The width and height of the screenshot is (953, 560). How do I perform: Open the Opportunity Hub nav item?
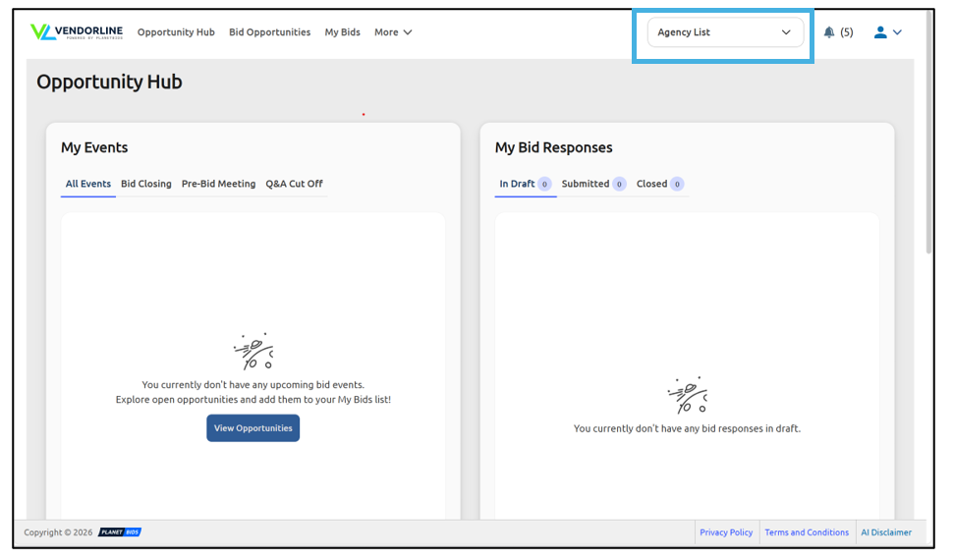176,32
